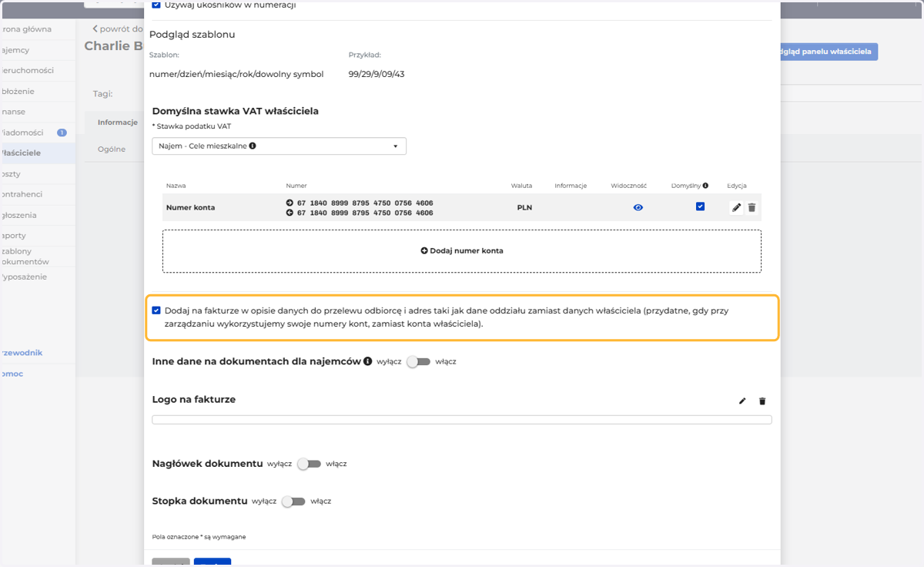This screenshot has height=567, width=924.
Task: Delete the Logo na fakturze with trash icon
Action: point(762,401)
